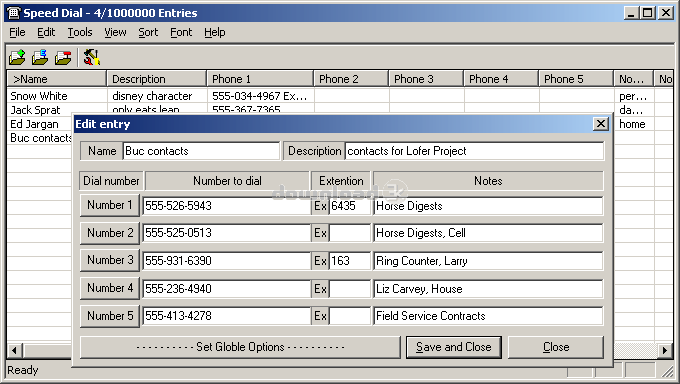Open the Tools menu
The image size is (680, 384).
(80, 32)
